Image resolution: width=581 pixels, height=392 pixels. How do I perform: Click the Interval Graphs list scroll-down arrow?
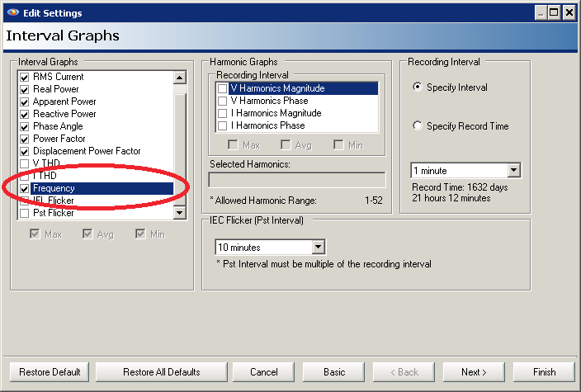pos(180,212)
